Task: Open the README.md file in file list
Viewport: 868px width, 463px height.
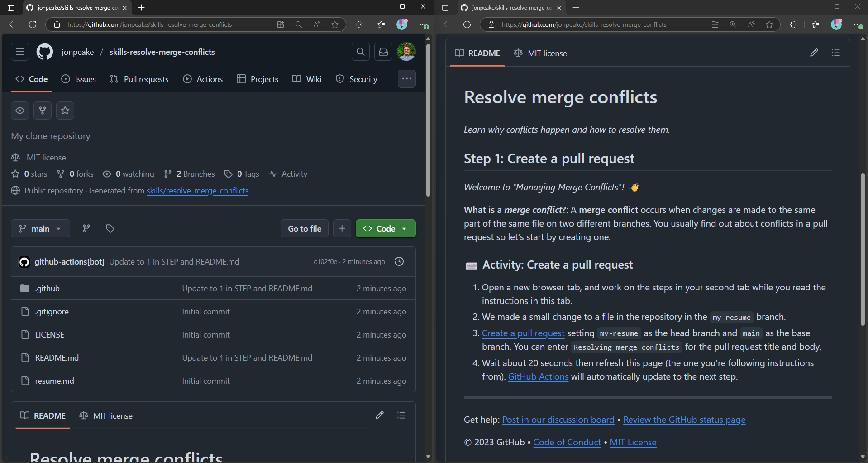Action: click(x=57, y=358)
